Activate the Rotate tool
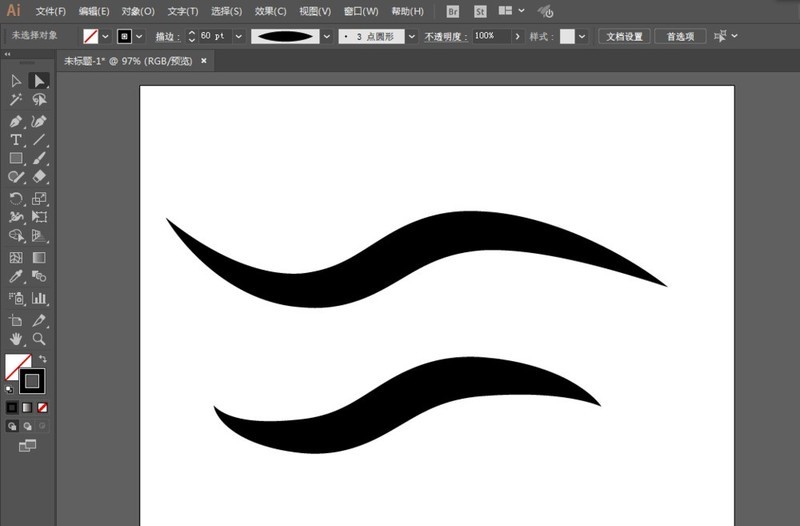 pos(16,198)
